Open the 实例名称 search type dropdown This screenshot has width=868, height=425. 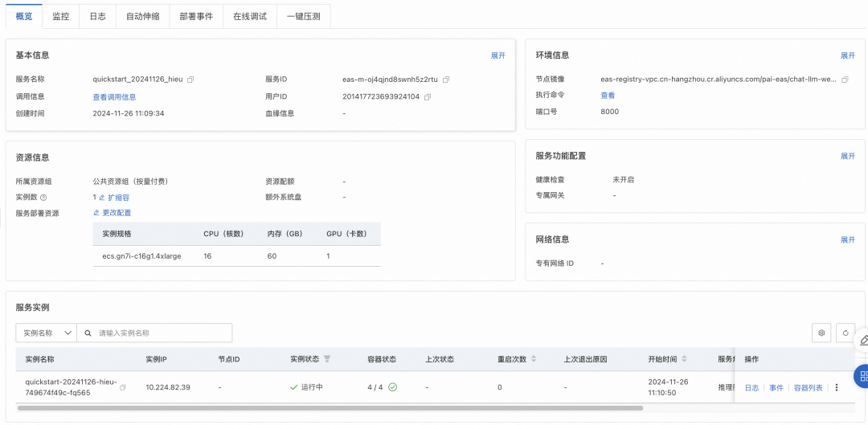[46, 333]
